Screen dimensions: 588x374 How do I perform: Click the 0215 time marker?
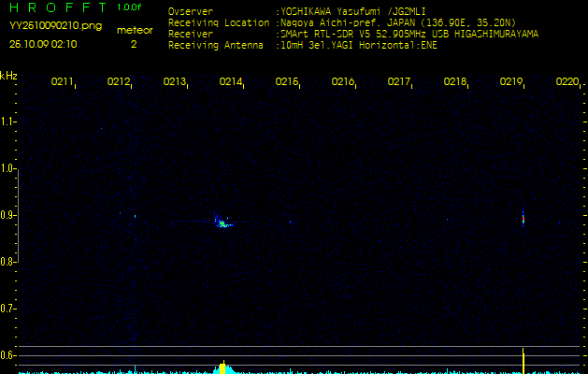pos(286,81)
